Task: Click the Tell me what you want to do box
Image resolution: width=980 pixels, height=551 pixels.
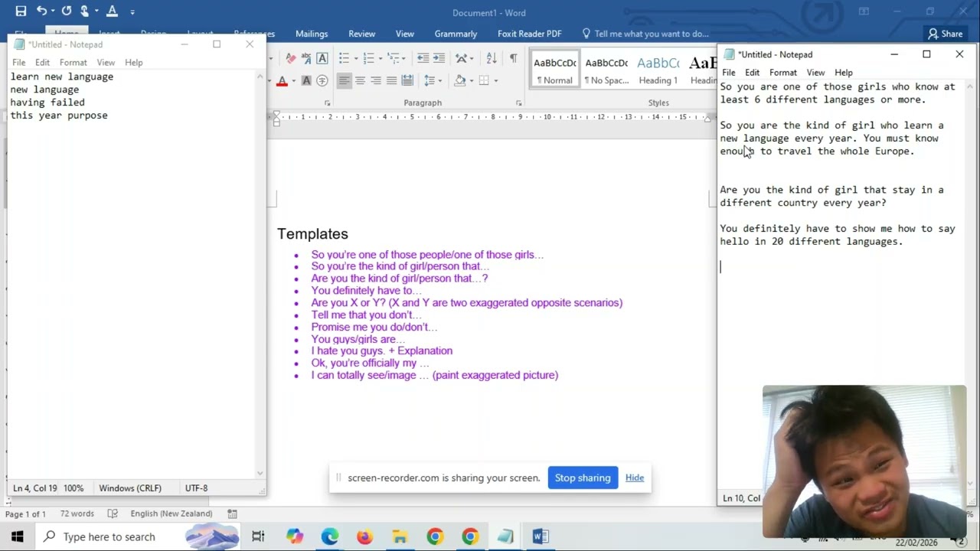Action: (x=645, y=34)
